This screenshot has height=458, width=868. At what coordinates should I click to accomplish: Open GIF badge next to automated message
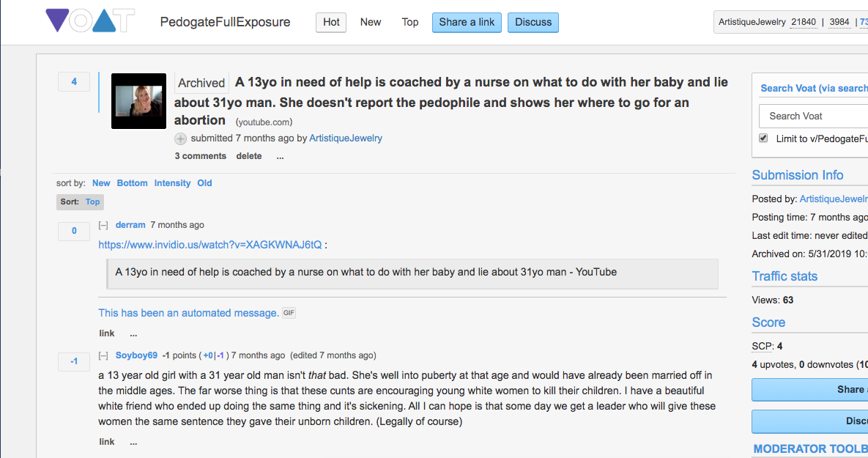pos(289,313)
